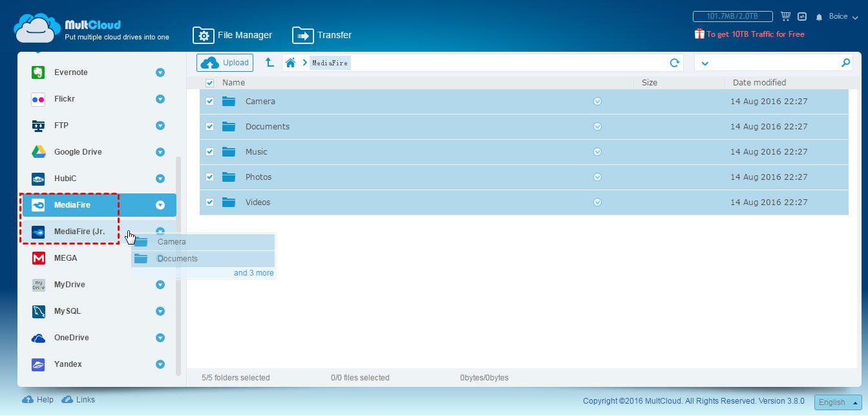Open the options dropdown for the Music folder

597,152
